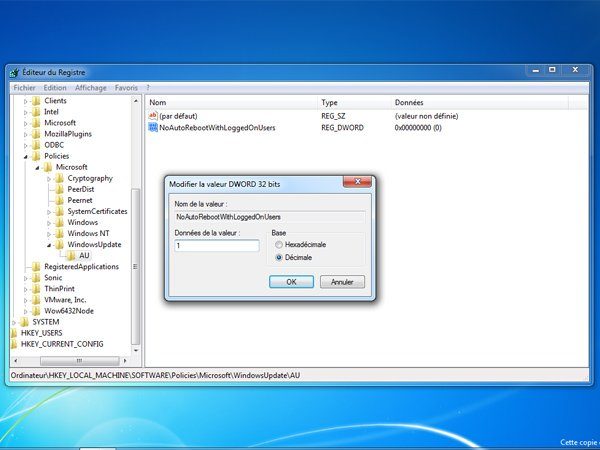This screenshot has height=450, width=600.
Task: Click the Cryptography folder icon
Action: tap(59, 178)
